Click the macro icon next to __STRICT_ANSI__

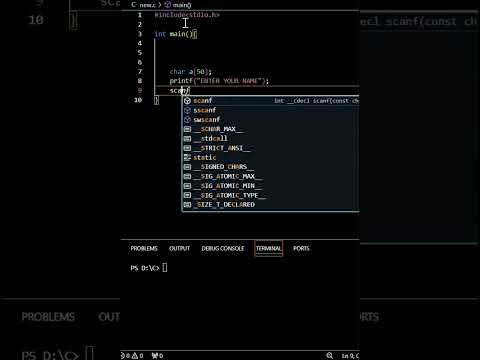point(187,148)
